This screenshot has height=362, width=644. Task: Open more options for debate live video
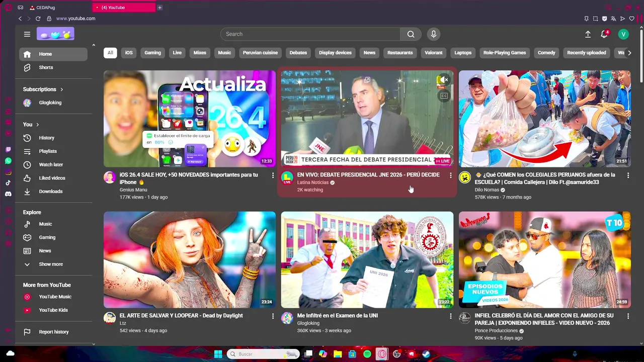coord(451,175)
